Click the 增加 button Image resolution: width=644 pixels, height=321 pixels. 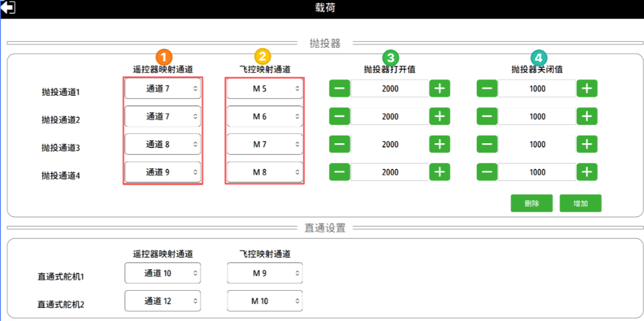[580, 203]
